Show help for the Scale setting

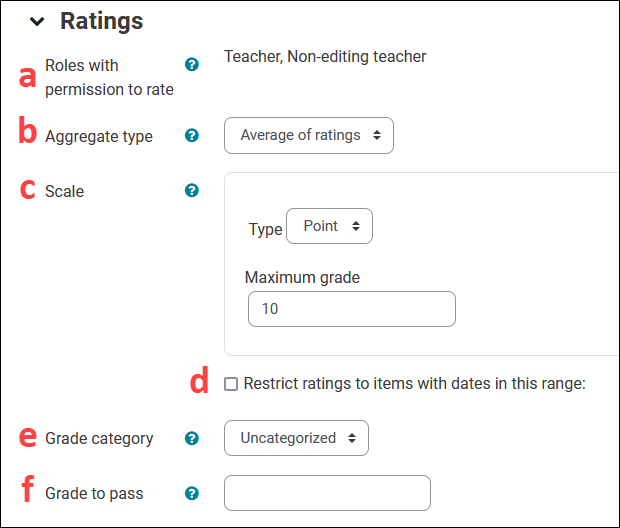click(192, 190)
